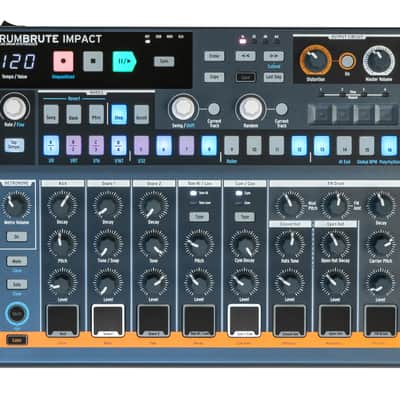Image resolution: width=400 pixels, height=400 pixels.
Task: Push the Copy button
Action: pos(214,77)
